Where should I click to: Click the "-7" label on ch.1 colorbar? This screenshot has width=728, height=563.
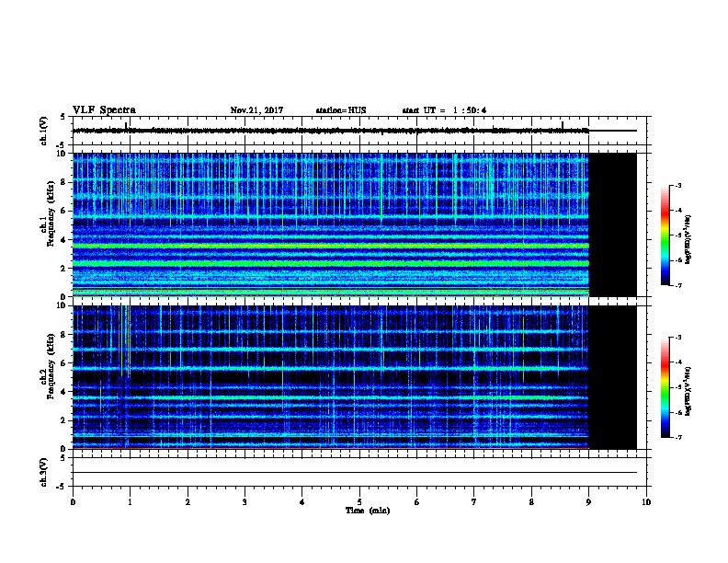click(x=678, y=285)
